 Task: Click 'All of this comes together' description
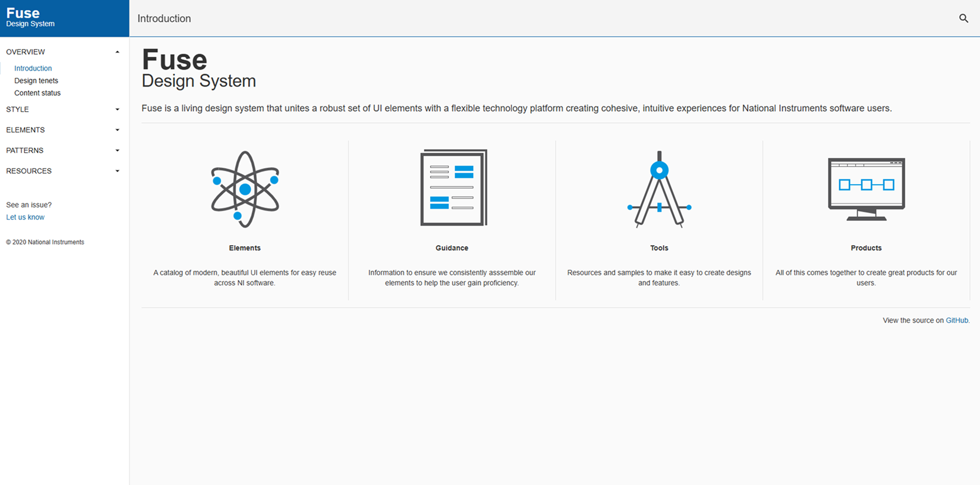(x=866, y=278)
